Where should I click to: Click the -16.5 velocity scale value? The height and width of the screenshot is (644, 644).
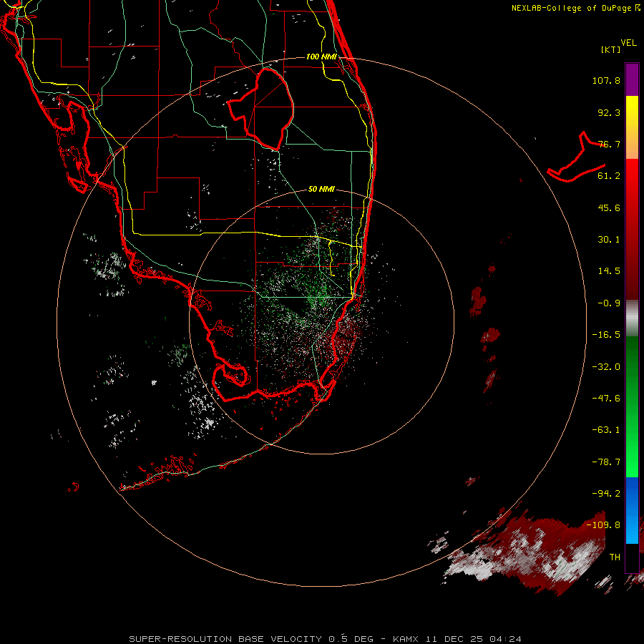pos(606,335)
